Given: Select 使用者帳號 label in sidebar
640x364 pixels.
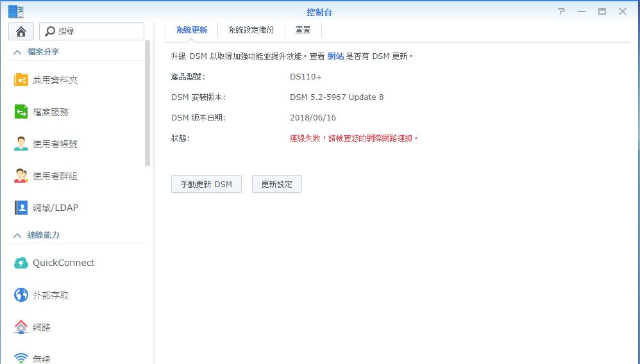Looking at the screenshot, I should point(55,144).
